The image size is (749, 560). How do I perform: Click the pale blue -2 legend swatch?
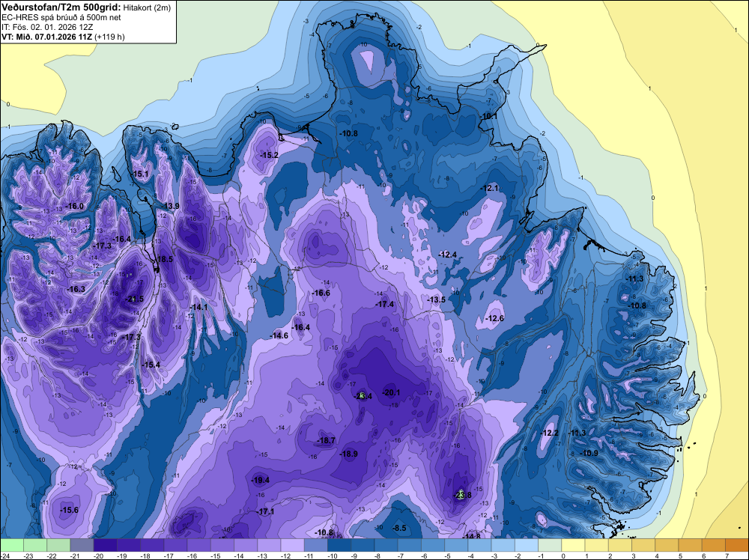527,545
